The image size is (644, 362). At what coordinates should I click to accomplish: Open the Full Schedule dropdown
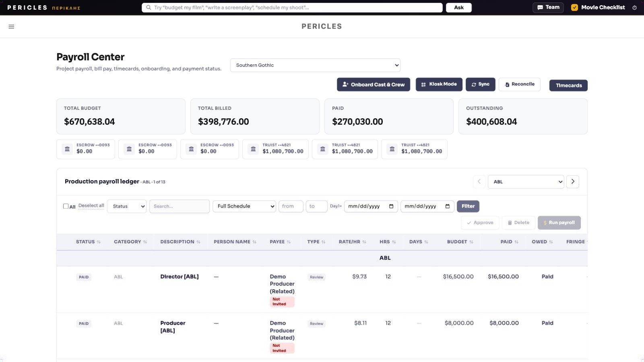pos(244,206)
